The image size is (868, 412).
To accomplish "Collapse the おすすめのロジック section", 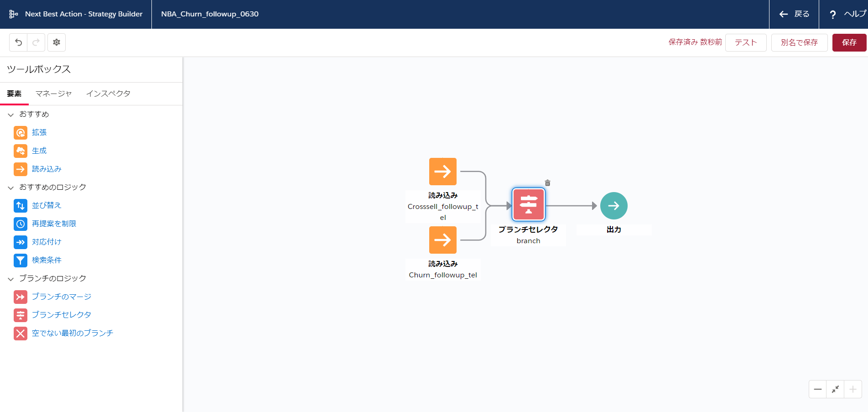I will (11, 188).
